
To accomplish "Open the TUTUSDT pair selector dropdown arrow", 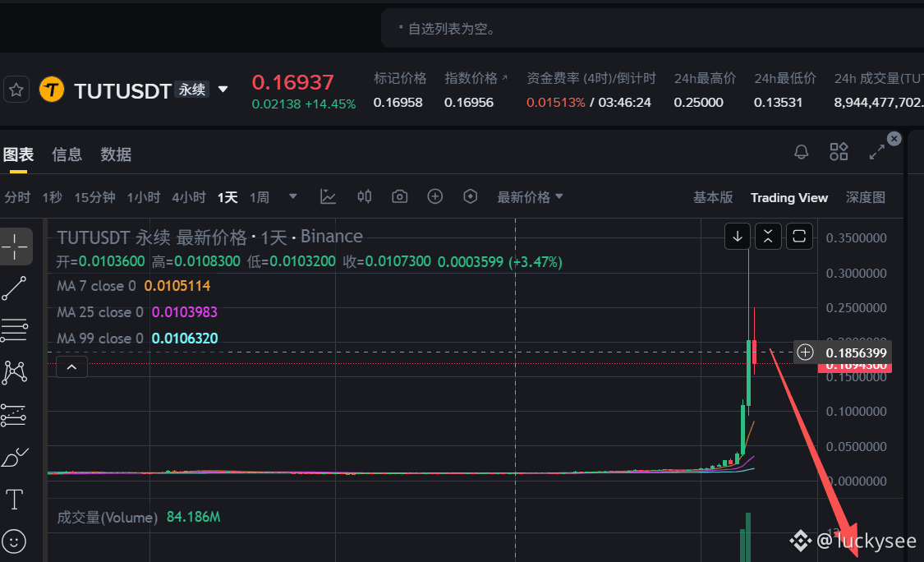I will (223, 90).
